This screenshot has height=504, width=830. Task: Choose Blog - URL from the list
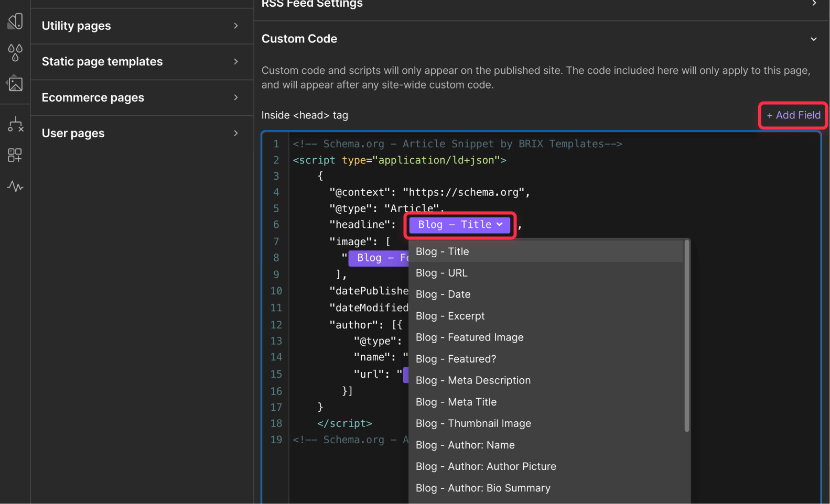[546, 273]
